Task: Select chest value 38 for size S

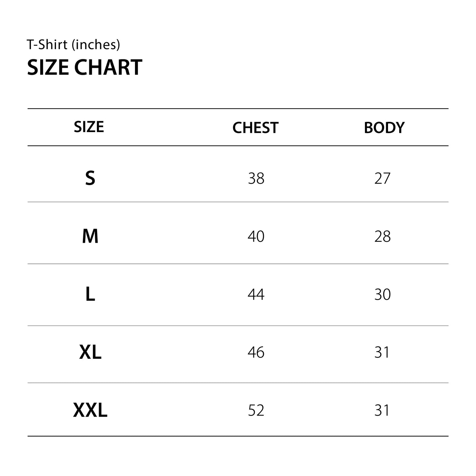Action: [256, 178]
